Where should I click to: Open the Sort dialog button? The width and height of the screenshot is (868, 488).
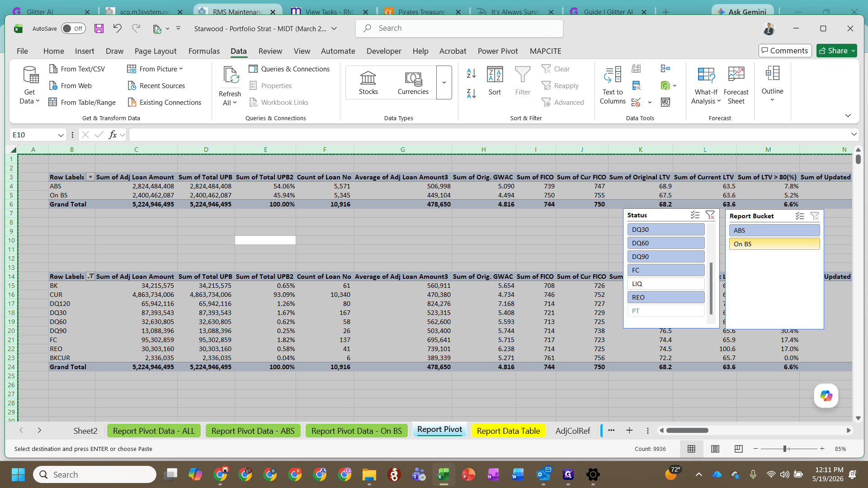[x=495, y=81]
